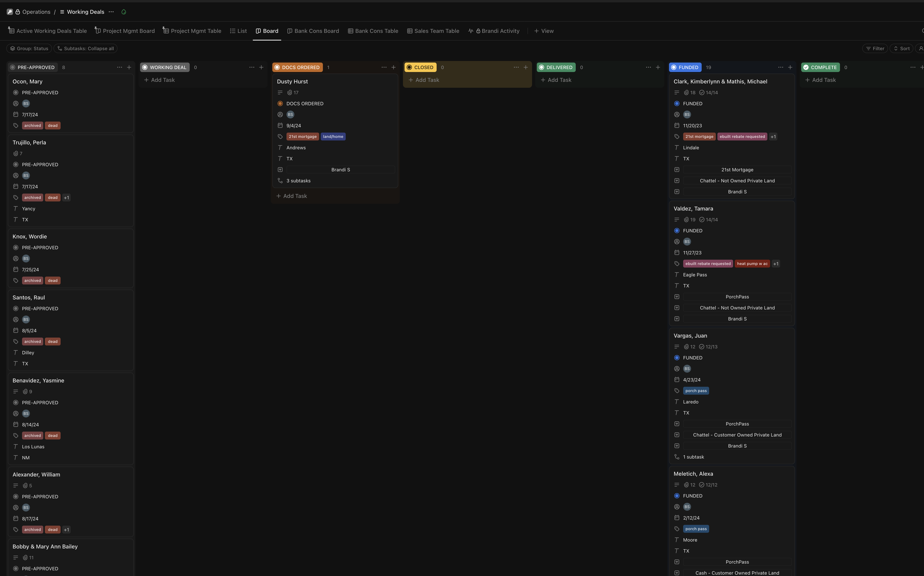Click the calendar icon on Trujillo, Perla card
This screenshot has height=576, width=924.
click(16, 187)
